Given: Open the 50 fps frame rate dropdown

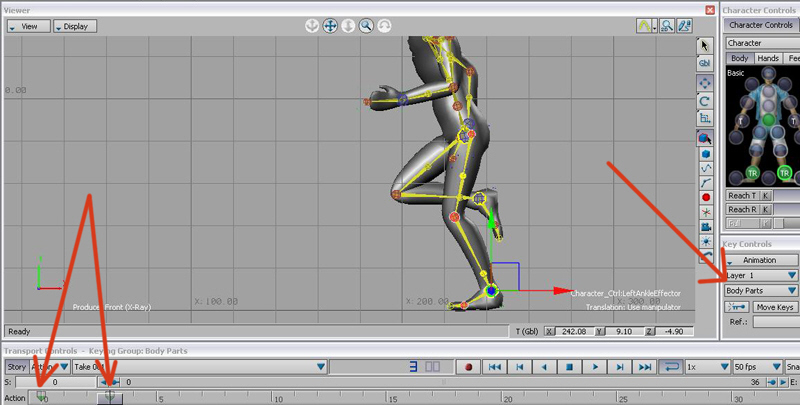Looking at the screenshot, I should [x=757, y=367].
